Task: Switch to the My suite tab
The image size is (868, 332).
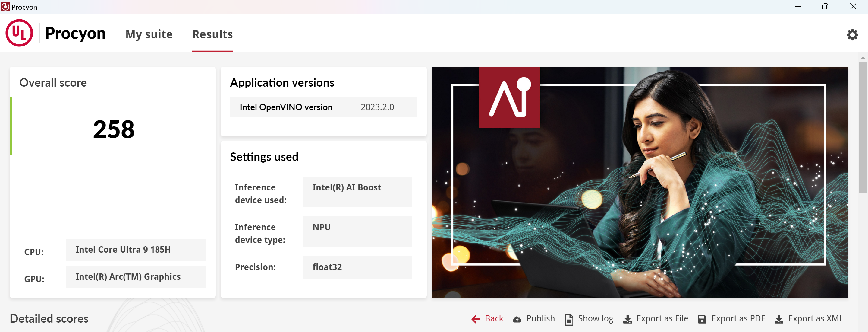Action: click(149, 34)
